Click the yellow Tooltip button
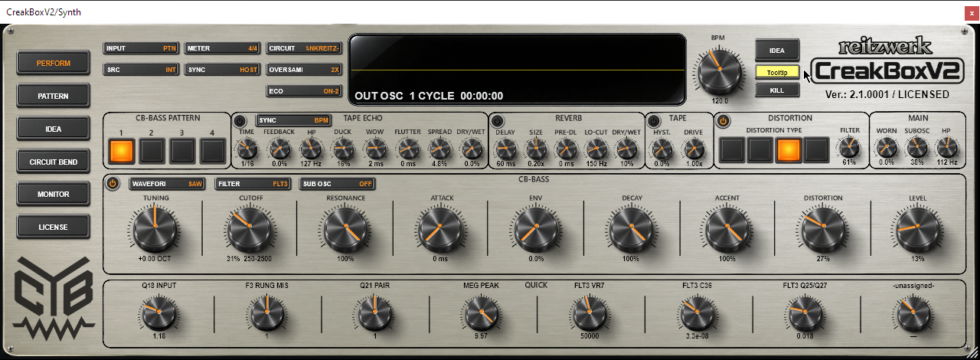This screenshot has height=360, width=980. 777,73
